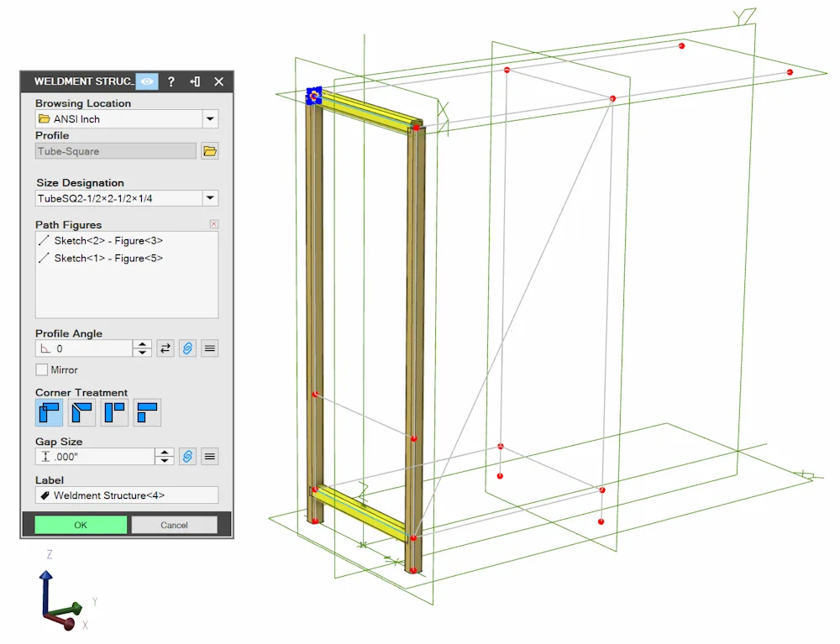Confirm with the green OK button
This screenshot has height=644, width=840.
tap(81, 525)
